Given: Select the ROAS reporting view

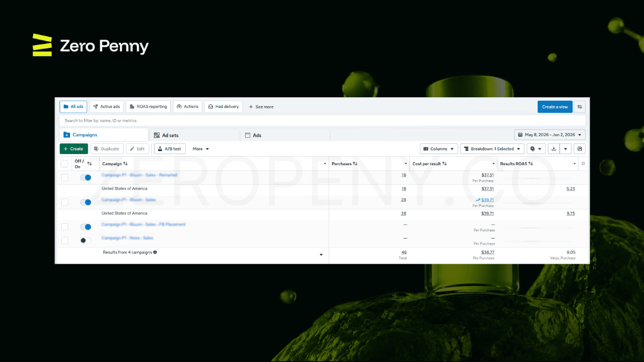Looking at the screenshot, I should [148, 107].
